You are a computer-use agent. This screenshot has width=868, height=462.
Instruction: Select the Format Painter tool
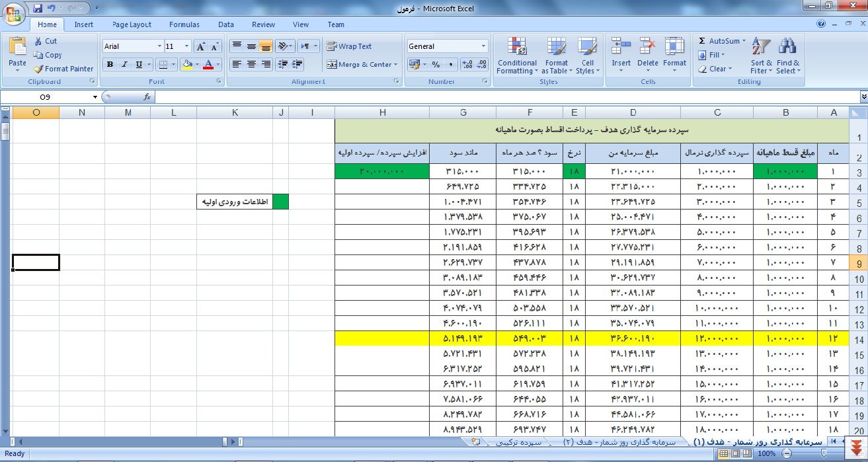coord(63,69)
